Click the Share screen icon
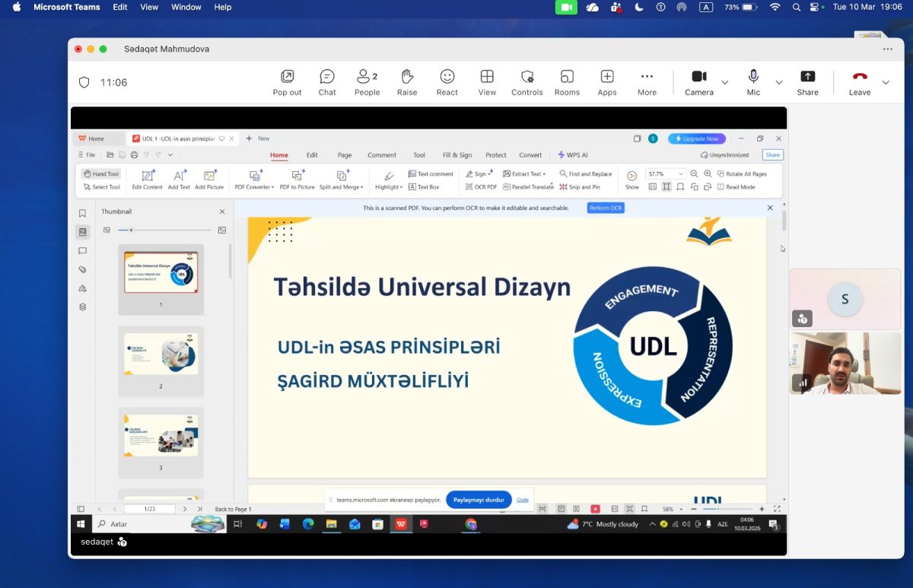Screen dimensions: 913x588 tap(808, 82)
